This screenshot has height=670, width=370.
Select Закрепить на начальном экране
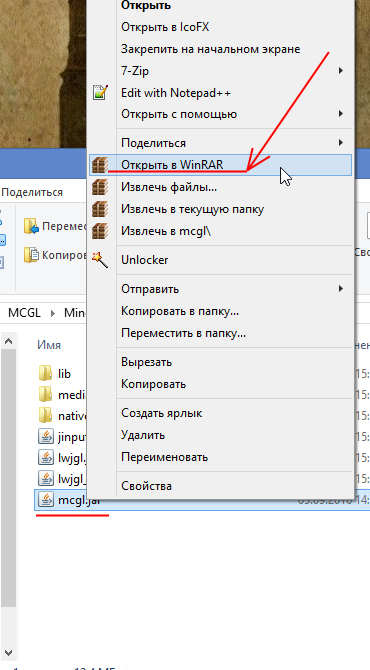coord(211,49)
